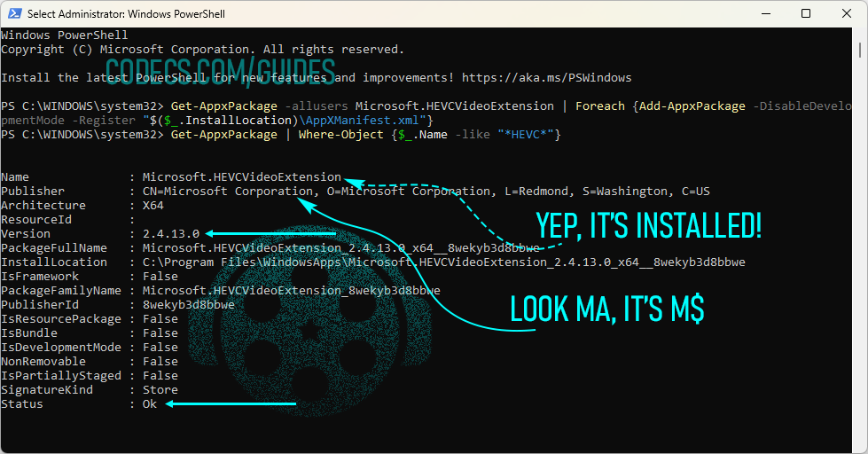This screenshot has width=868, height=454.
Task: Click the IsDevelopmentMode False value
Action: click(x=160, y=347)
